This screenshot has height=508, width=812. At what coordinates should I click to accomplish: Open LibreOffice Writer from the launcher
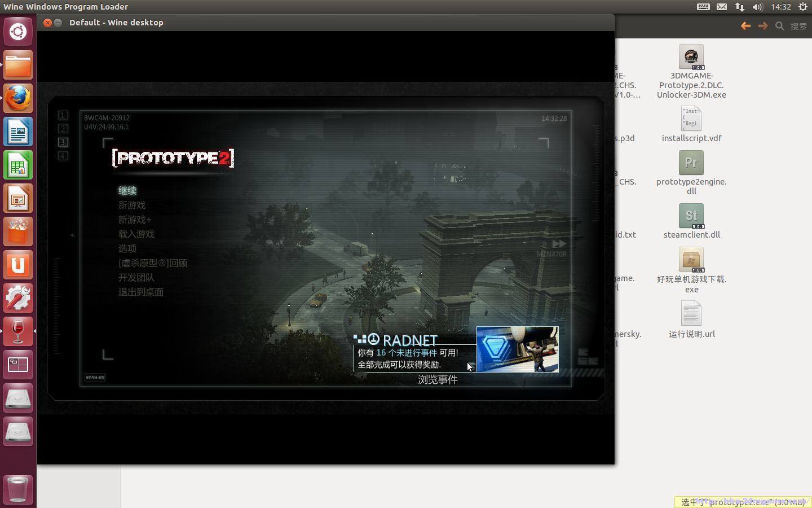[18, 132]
